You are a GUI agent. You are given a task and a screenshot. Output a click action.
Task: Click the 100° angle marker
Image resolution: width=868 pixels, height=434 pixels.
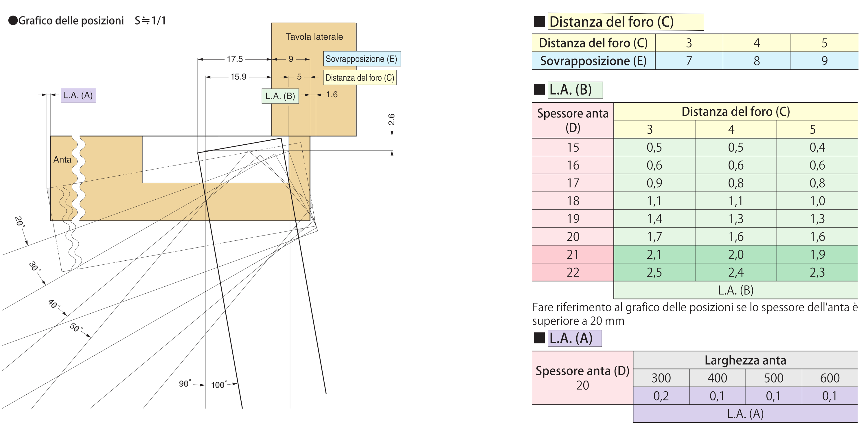[219, 385]
